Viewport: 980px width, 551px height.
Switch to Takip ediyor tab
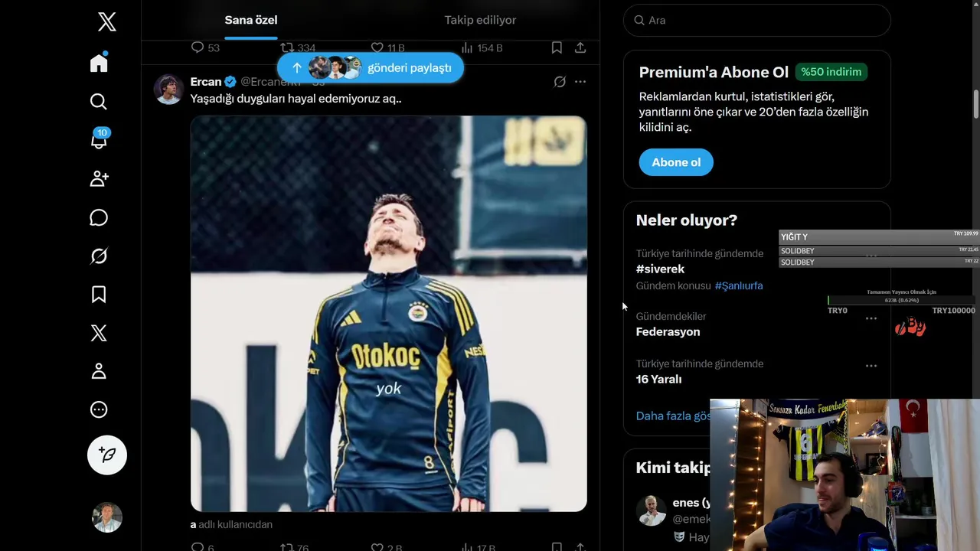(x=480, y=20)
